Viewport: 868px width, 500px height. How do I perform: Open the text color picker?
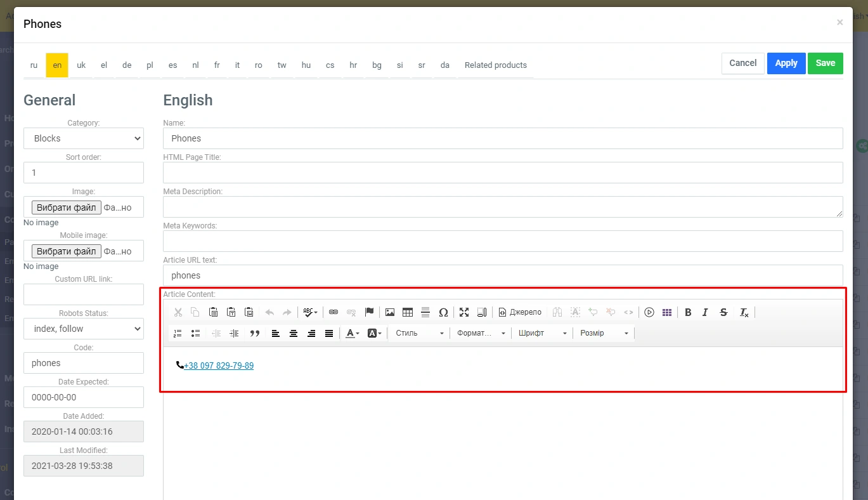pos(353,333)
